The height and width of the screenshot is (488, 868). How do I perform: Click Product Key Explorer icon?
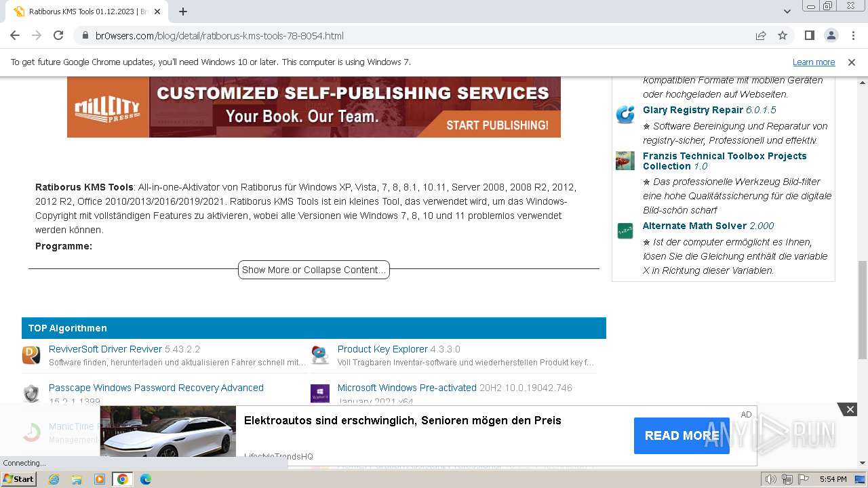tap(320, 354)
